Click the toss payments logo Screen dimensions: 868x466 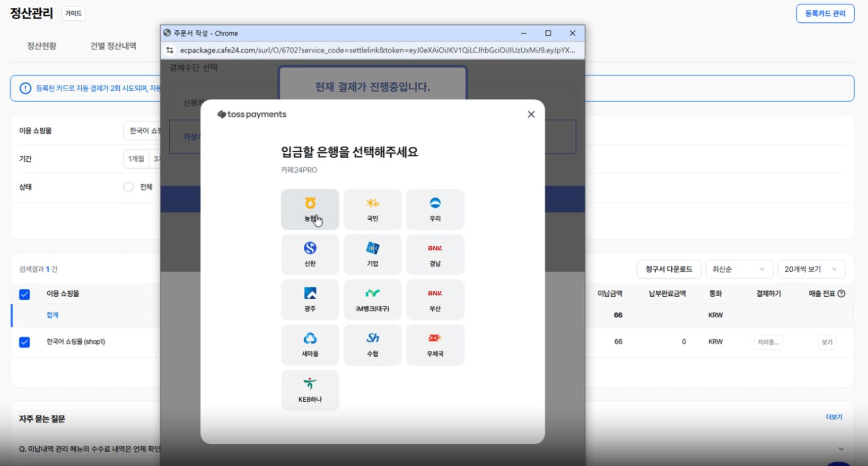tap(252, 114)
